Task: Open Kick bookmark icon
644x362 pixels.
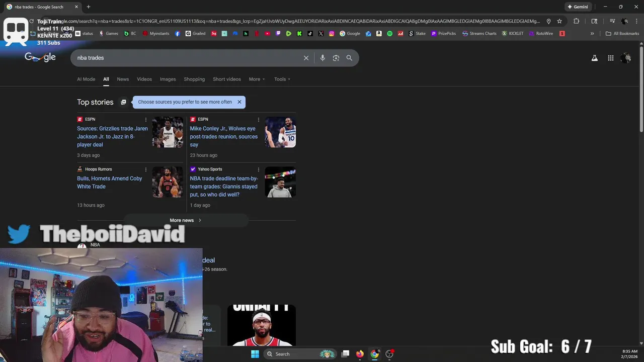Action: [x=299, y=34]
